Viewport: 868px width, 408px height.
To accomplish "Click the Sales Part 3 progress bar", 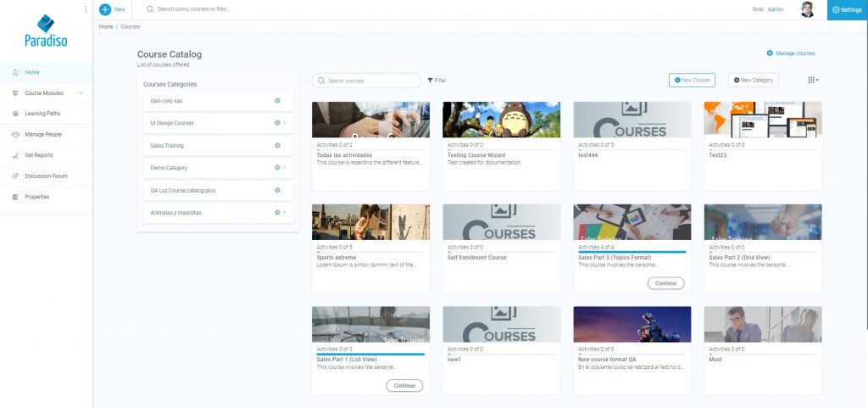I will tap(632, 252).
